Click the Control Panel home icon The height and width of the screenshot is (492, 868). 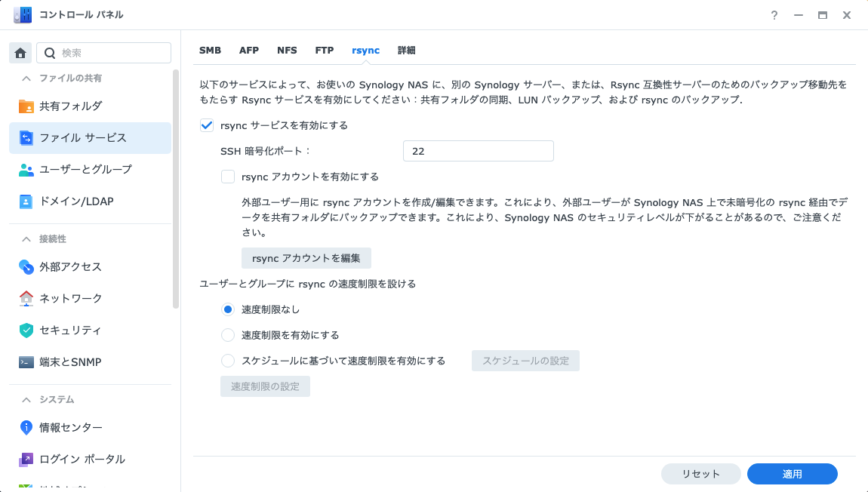[x=20, y=53]
